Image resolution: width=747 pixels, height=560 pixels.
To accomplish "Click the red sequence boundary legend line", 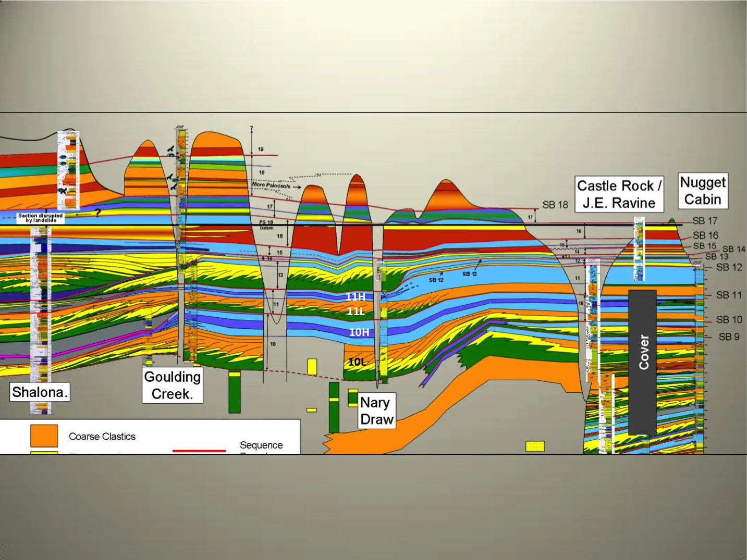I will (x=199, y=450).
